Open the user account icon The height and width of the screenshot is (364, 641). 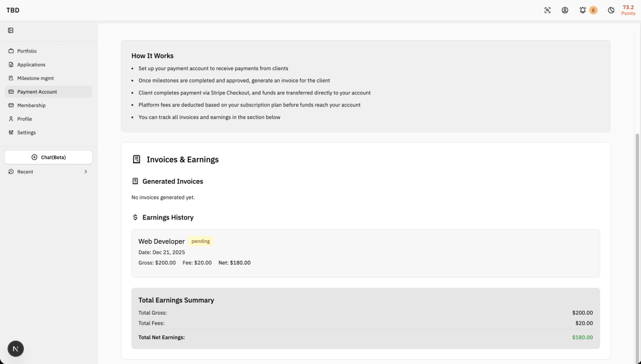[565, 10]
